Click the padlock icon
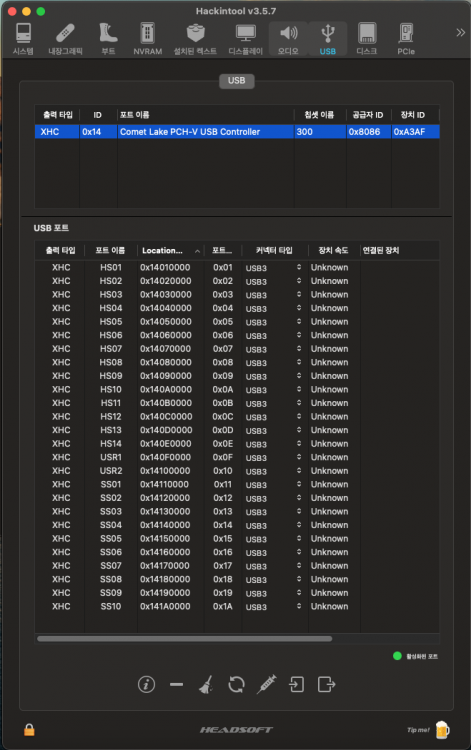The height and width of the screenshot is (750, 471). coord(29,729)
